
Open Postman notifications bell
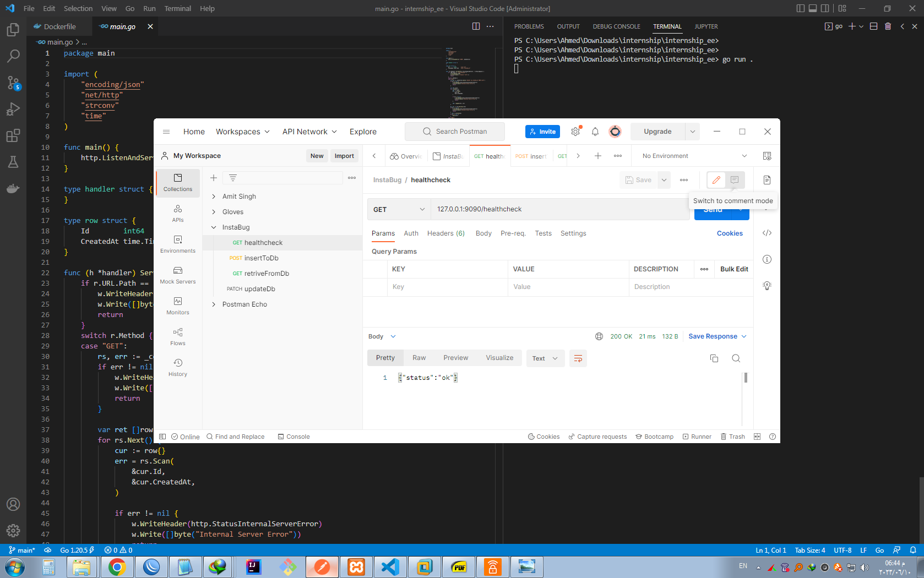click(x=595, y=132)
